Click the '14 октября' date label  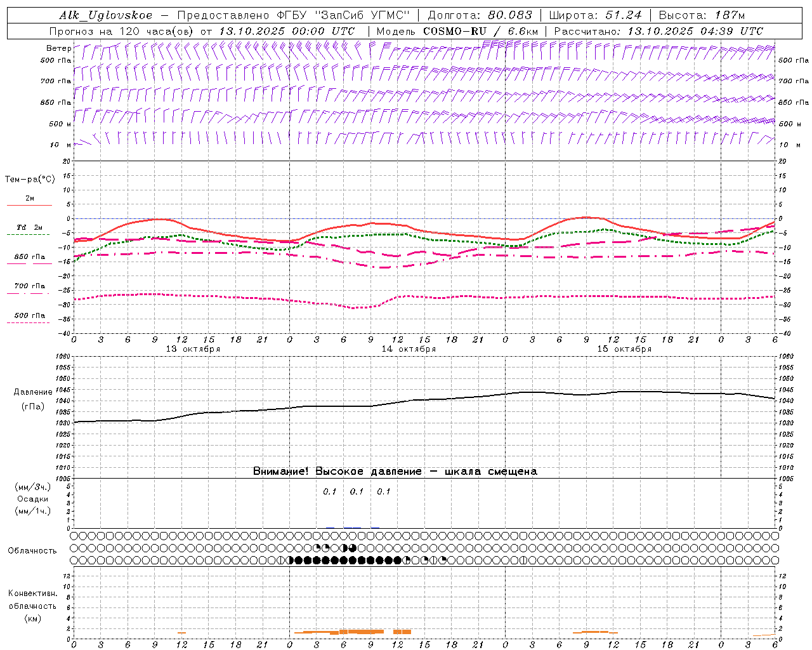click(x=409, y=349)
